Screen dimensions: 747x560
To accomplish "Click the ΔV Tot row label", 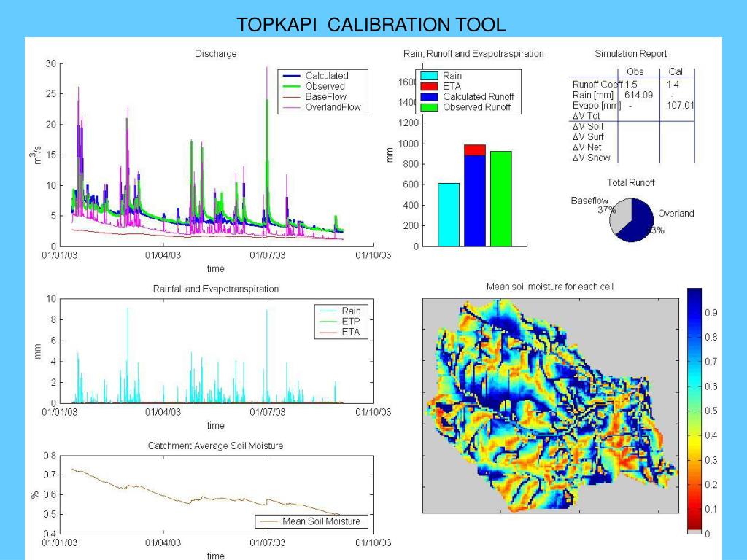I will [x=586, y=116].
